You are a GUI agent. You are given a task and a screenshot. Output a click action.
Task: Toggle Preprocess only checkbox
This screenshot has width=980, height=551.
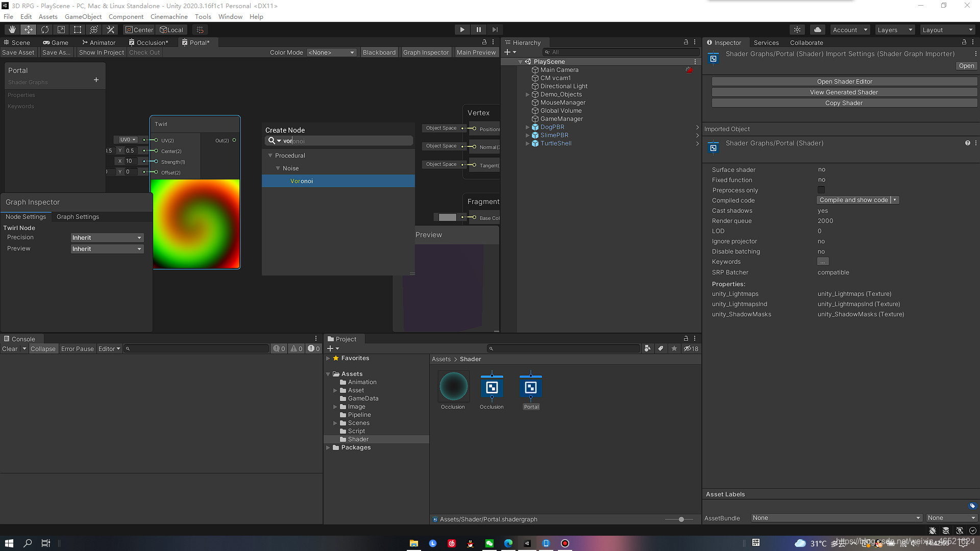(821, 190)
